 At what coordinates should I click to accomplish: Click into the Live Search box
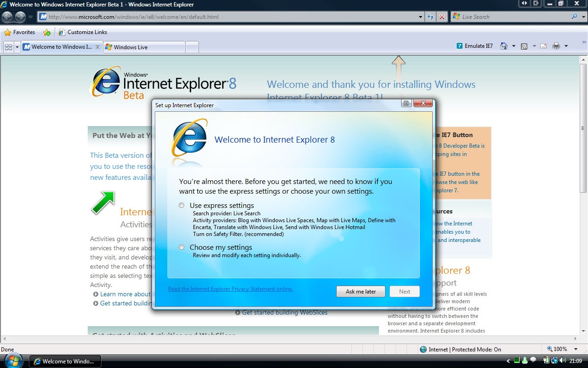pos(514,17)
